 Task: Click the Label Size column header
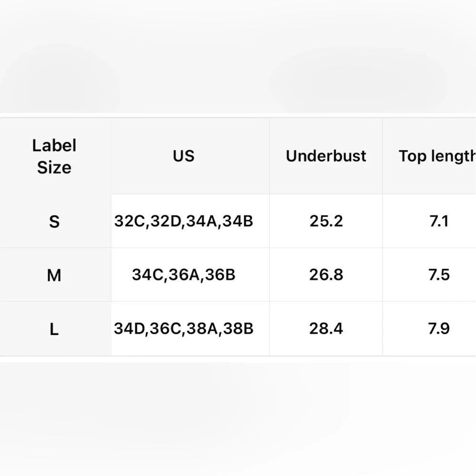coord(54,156)
